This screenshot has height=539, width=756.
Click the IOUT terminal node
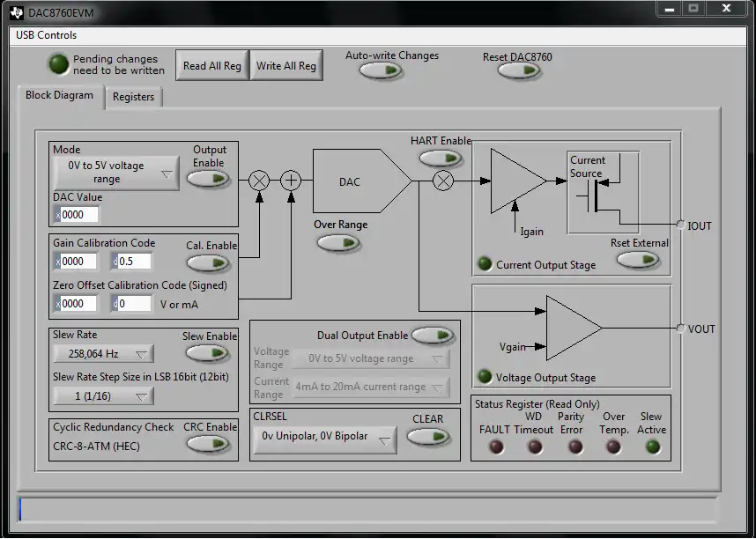point(681,225)
